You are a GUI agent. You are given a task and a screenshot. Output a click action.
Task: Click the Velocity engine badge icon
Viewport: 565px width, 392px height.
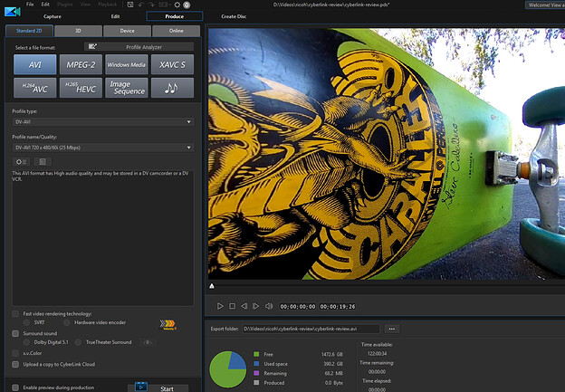click(x=168, y=324)
